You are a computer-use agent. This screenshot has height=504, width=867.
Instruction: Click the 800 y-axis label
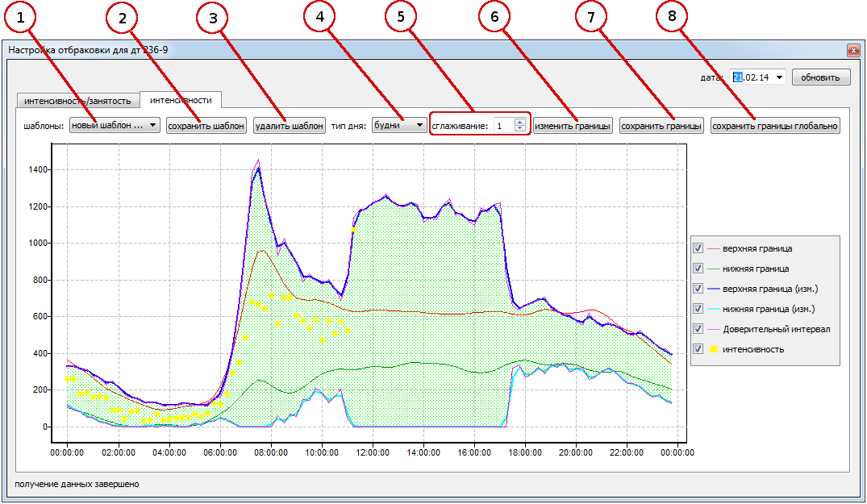40,280
